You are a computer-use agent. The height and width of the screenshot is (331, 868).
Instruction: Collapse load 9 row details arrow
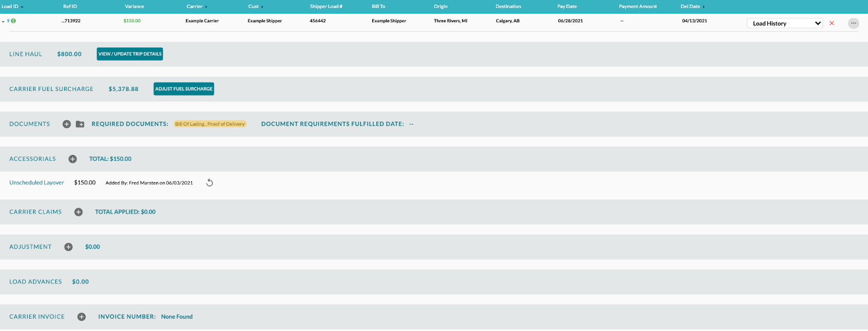3,22
